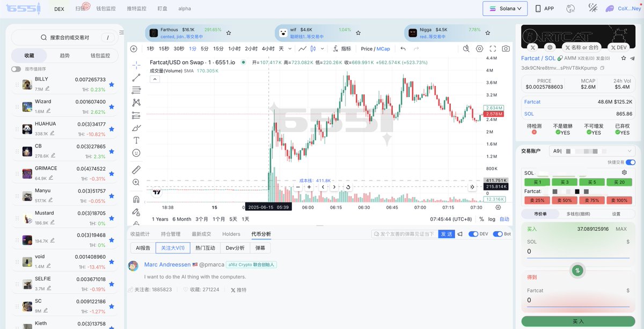Collapse the left watchlist sidebar

point(121,33)
